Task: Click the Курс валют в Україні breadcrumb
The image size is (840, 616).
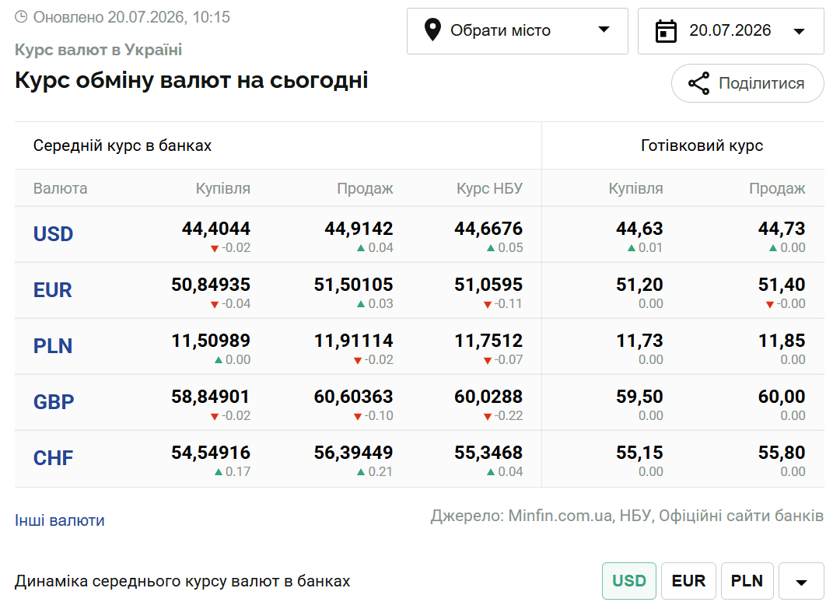Action: tap(99, 50)
